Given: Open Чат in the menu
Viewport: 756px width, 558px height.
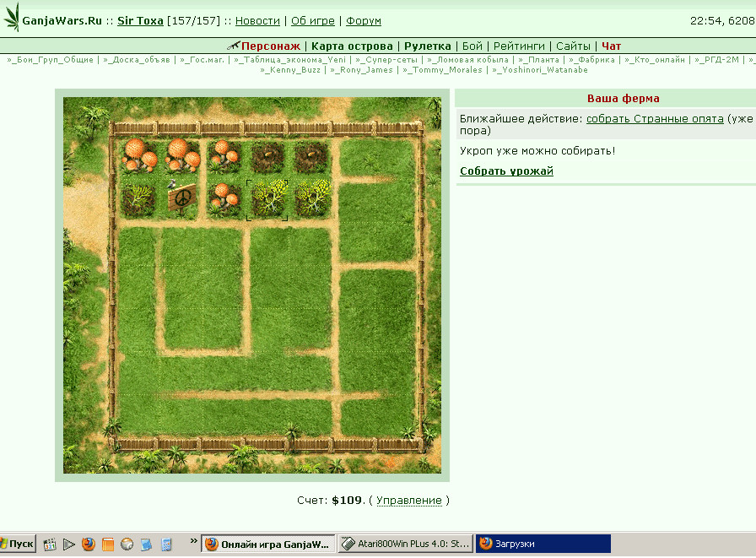Looking at the screenshot, I should click(x=612, y=46).
